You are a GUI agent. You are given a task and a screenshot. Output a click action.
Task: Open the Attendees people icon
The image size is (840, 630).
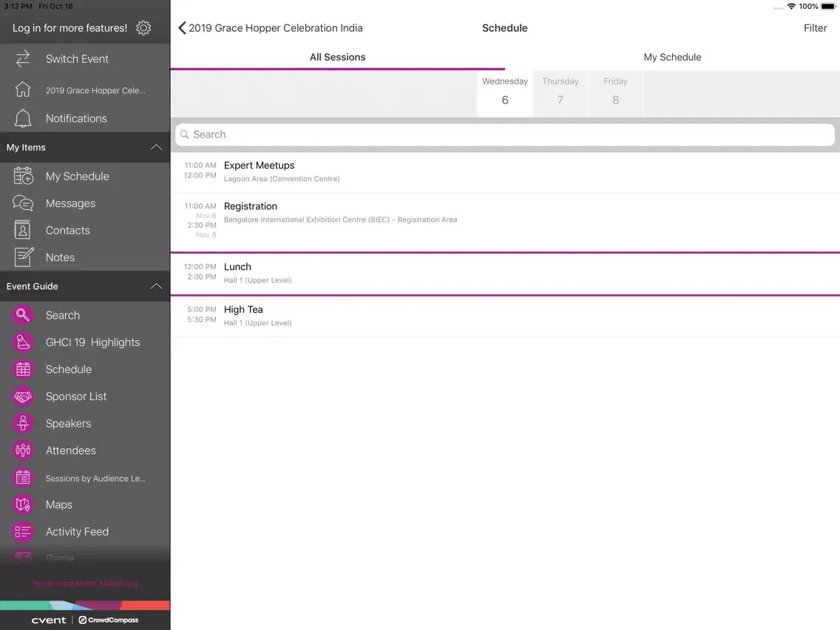coord(23,450)
